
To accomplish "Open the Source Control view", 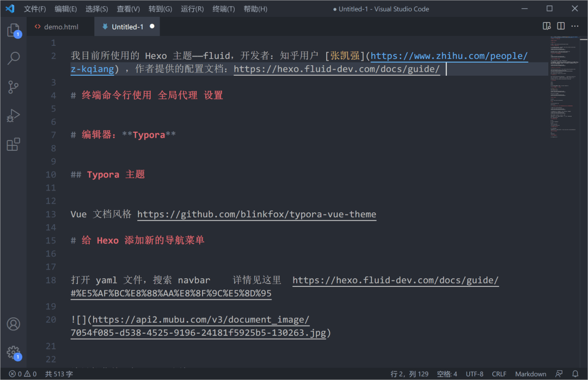I will 14,87.
